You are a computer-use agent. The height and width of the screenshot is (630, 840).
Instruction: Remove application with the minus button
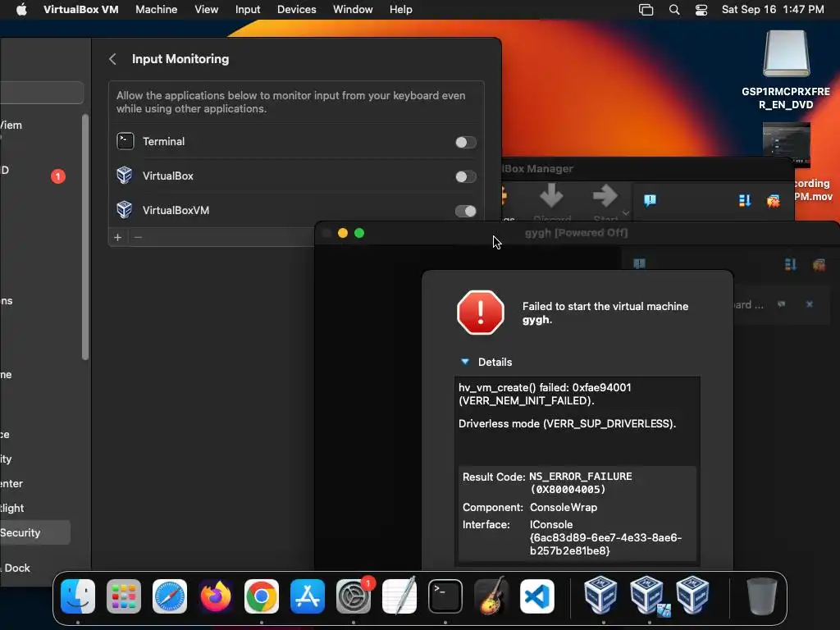coord(138,237)
